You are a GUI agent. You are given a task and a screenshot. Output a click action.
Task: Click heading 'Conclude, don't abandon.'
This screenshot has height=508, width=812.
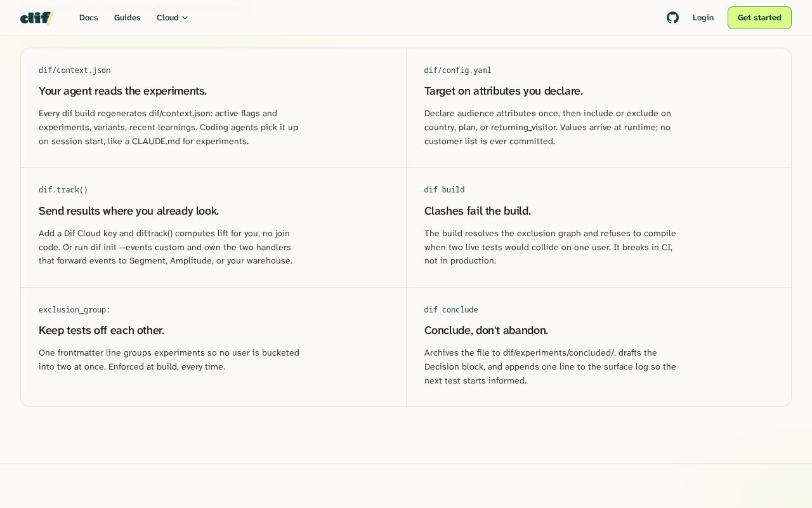486,330
